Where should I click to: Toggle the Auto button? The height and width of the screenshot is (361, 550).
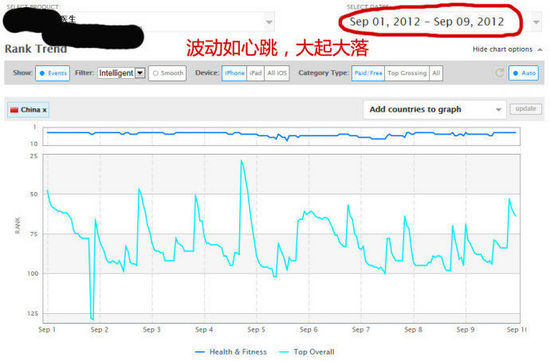524,73
